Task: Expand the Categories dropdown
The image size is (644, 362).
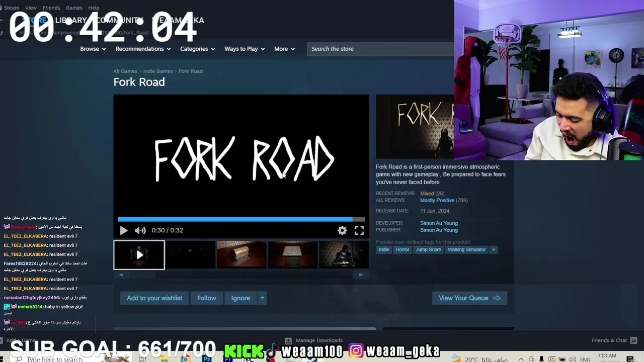Action: 198,49
